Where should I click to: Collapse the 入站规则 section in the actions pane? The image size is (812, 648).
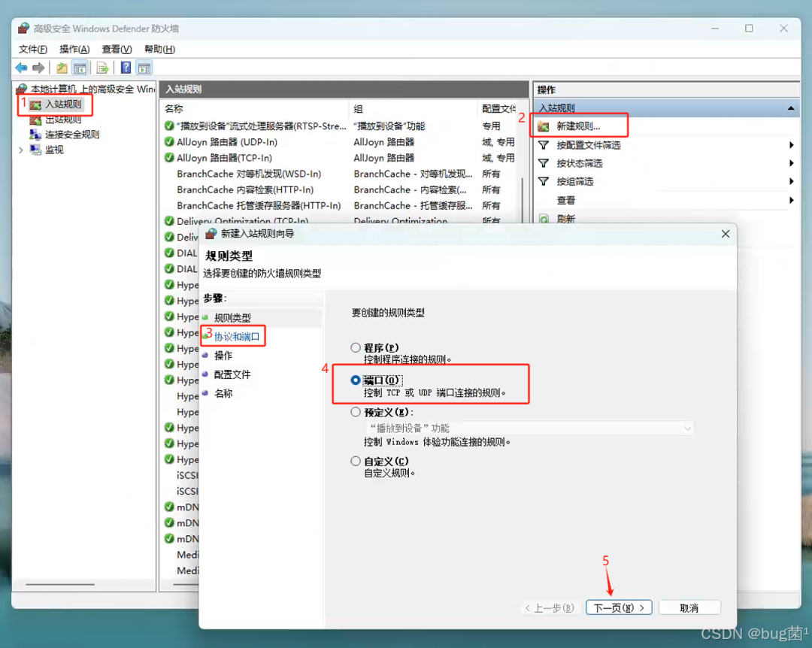(791, 107)
